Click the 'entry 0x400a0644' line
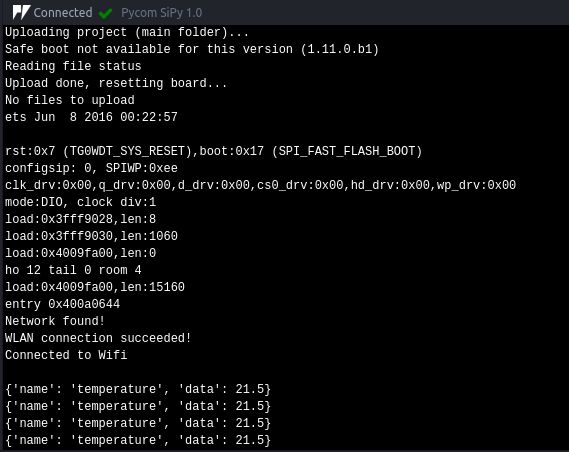The image size is (569, 452). click(62, 304)
